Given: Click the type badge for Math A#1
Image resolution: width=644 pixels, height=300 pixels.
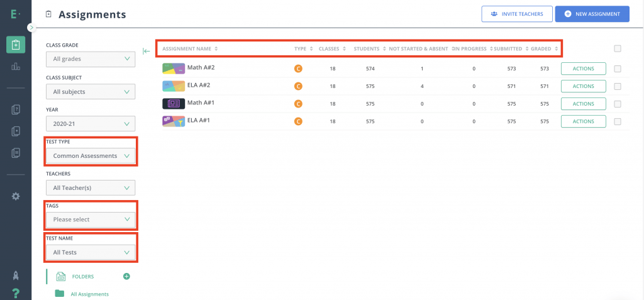Looking at the screenshot, I should click(x=299, y=104).
